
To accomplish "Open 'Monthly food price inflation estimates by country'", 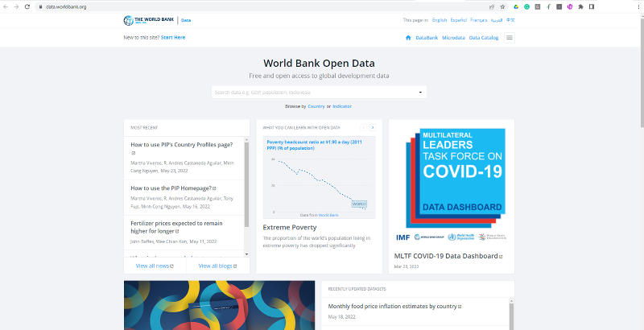I will pos(394,306).
